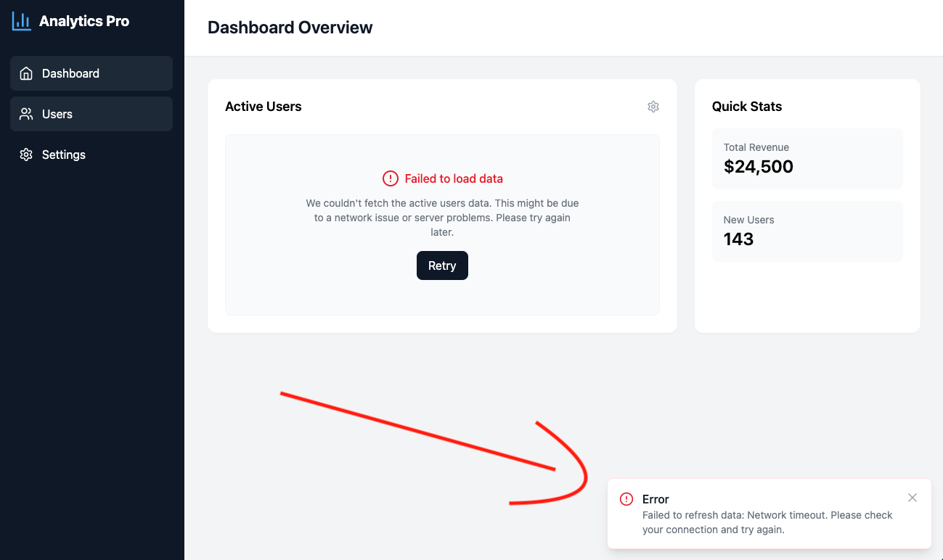Image resolution: width=943 pixels, height=560 pixels.
Task: Click the Network timeout message in toast
Action: 767,522
